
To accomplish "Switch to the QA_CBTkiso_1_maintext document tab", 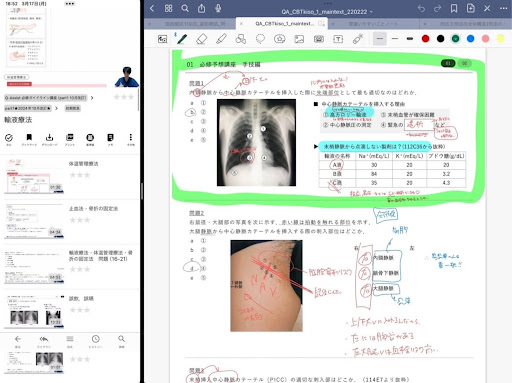I will pos(284,24).
